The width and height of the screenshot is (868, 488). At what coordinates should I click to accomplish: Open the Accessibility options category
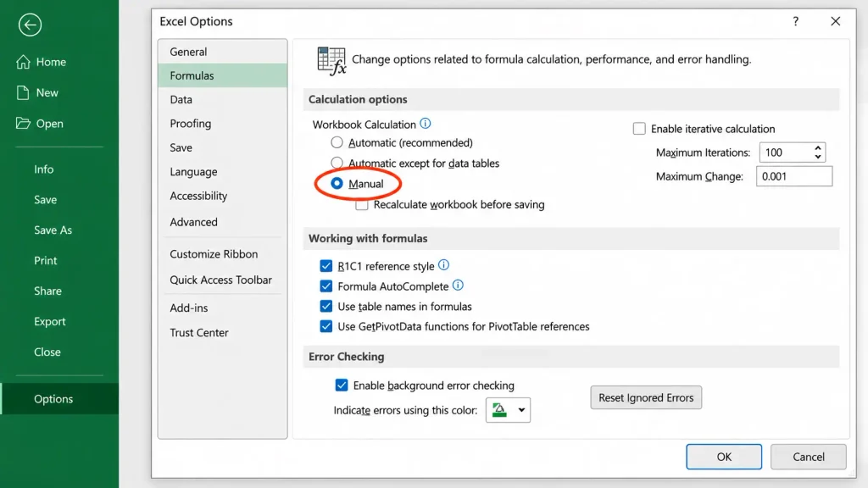pos(223,196)
